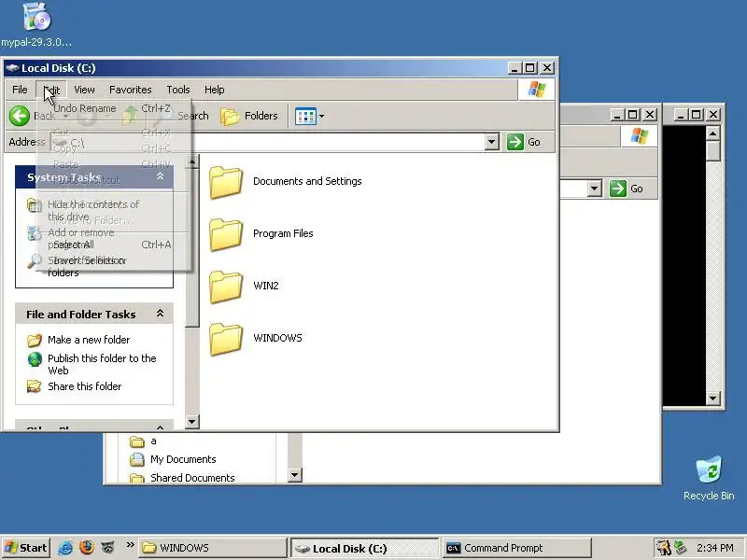Expand Quick Launch overflow chevron
Viewport: 747px width, 560px height.
click(130, 544)
